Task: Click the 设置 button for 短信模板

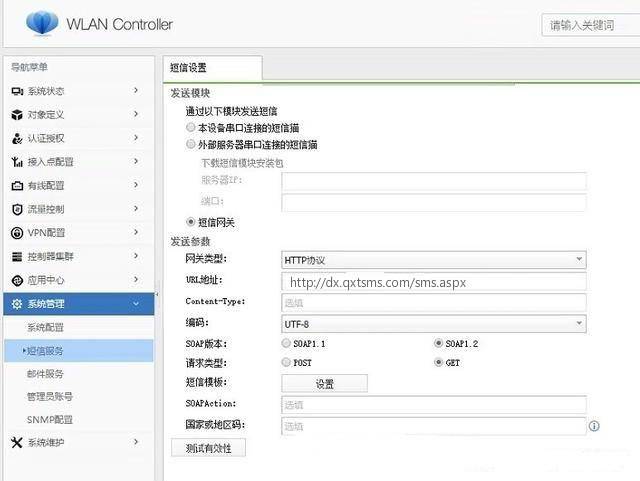Action: point(324,383)
